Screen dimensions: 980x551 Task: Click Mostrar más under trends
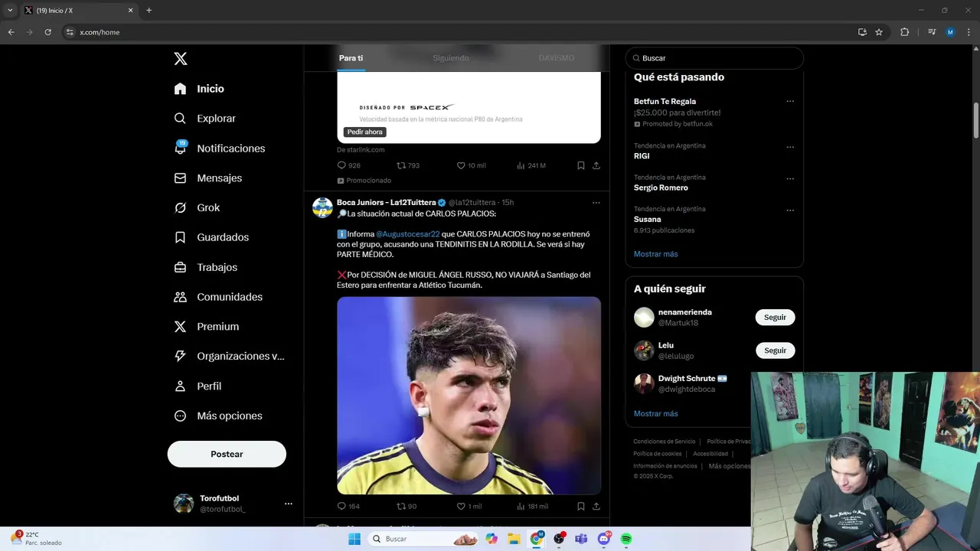(655, 254)
